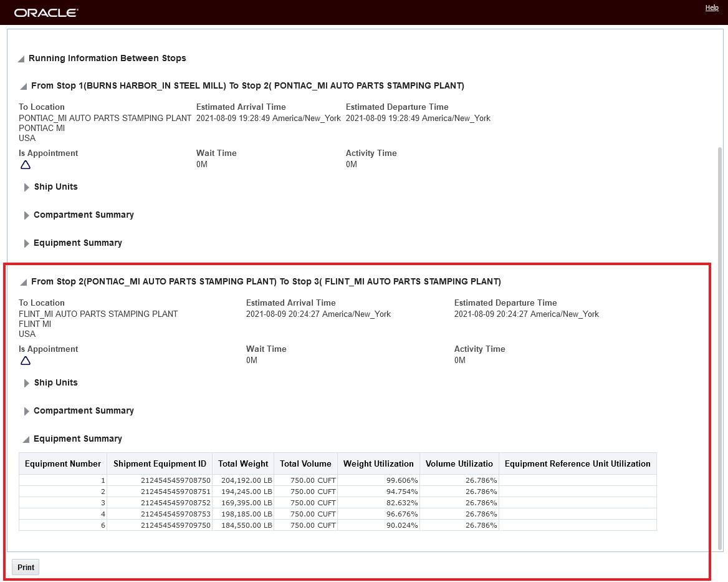
Task: Click the Weight Utilization column header
Action: coord(378,463)
